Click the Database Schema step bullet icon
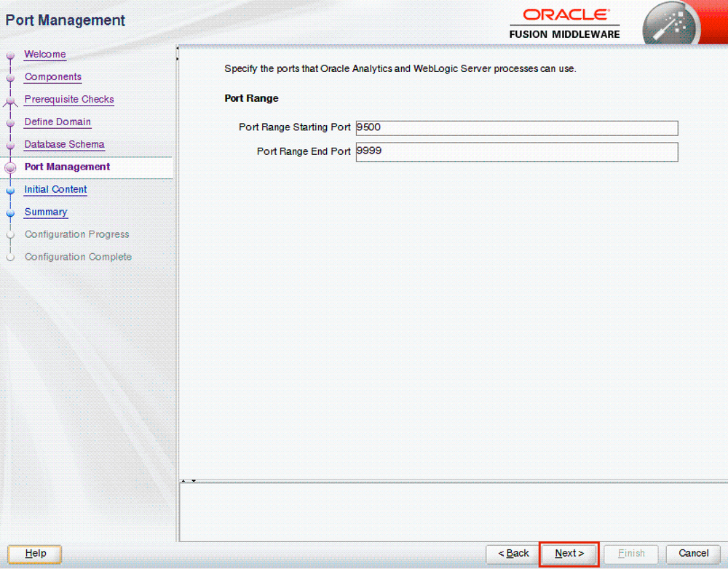Image resolution: width=728 pixels, height=569 pixels. click(10, 146)
